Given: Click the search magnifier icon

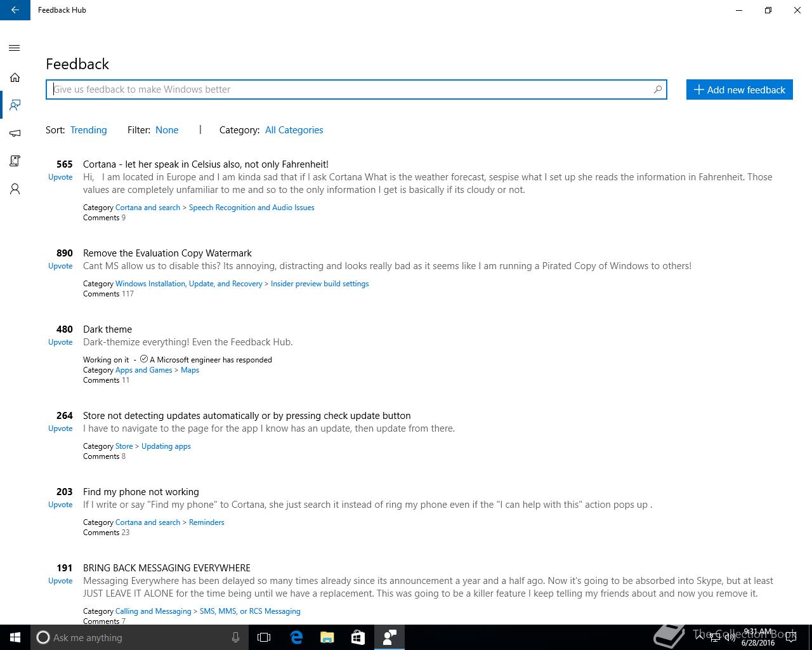Looking at the screenshot, I should pos(658,90).
